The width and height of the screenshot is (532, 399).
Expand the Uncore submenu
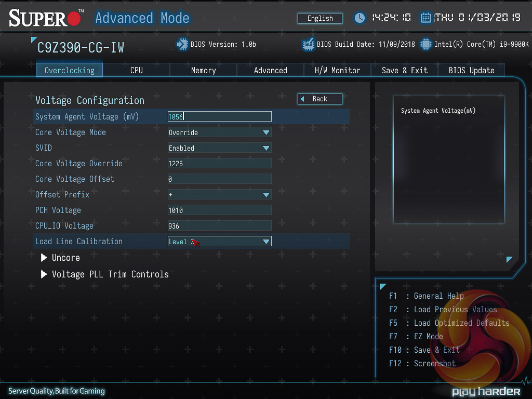click(65, 258)
